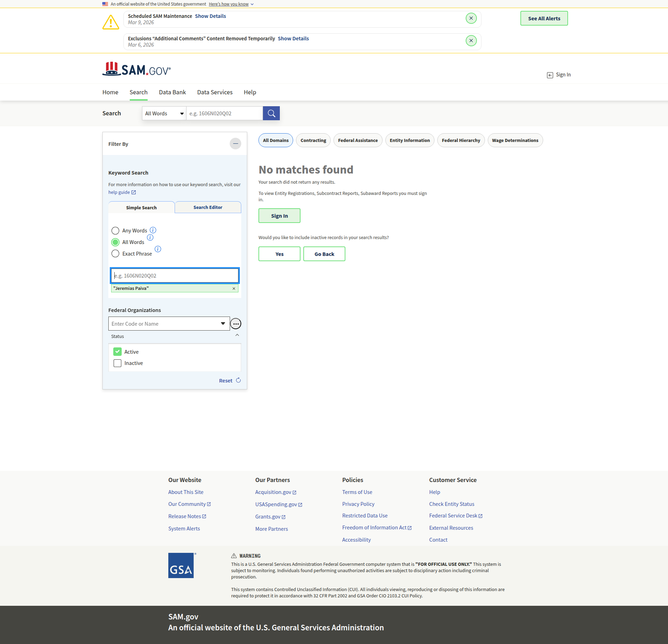Remove the "Jeremias Paiva" keyword tag
The image size is (668, 644).
pos(234,289)
